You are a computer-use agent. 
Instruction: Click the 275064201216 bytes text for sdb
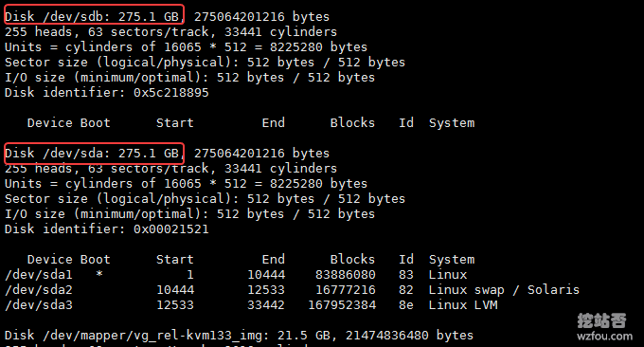(x=261, y=16)
